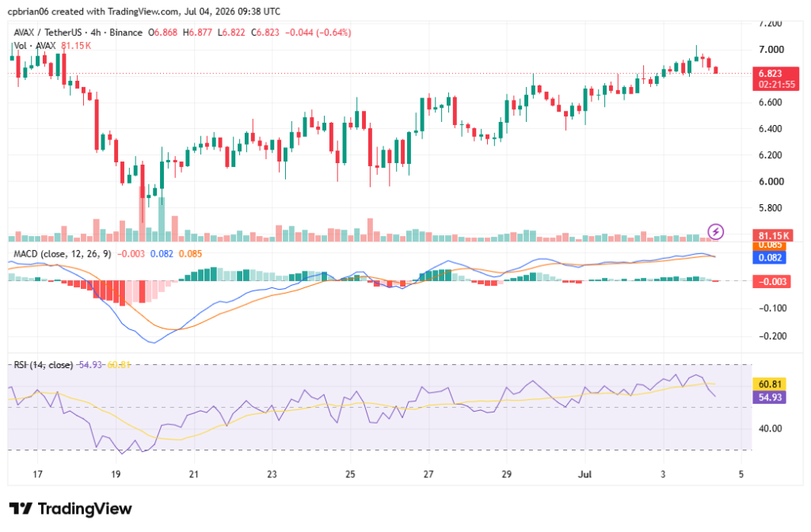Click date label 5 on time axis
The width and height of the screenshot is (811, 532).
click(x=741, y=474)
